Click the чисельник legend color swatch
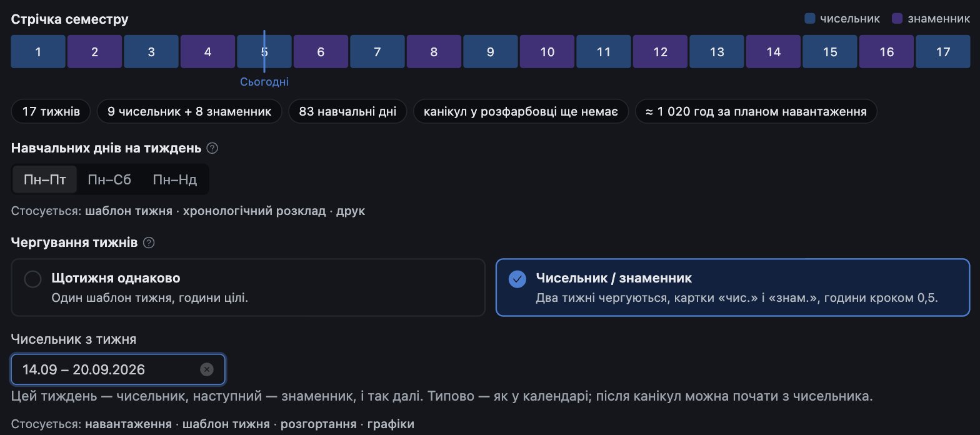This screenshot has width=980, height=435. tap(809, 19)
